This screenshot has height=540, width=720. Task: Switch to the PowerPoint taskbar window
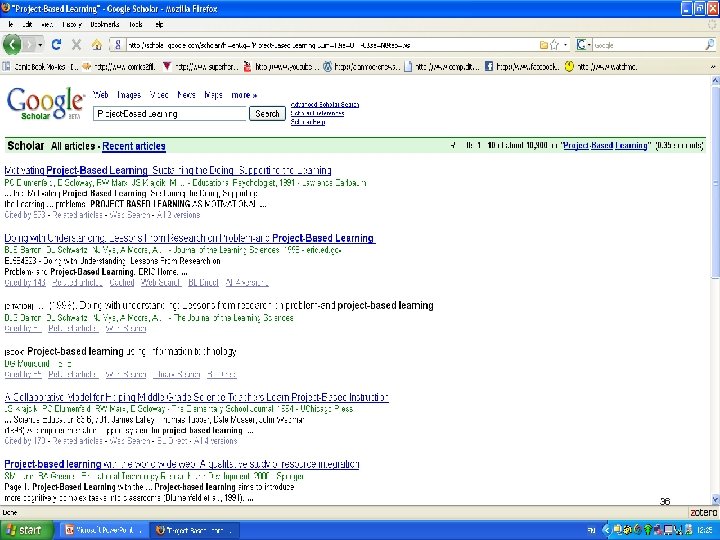pyautogui.click(x=103, y=530)
